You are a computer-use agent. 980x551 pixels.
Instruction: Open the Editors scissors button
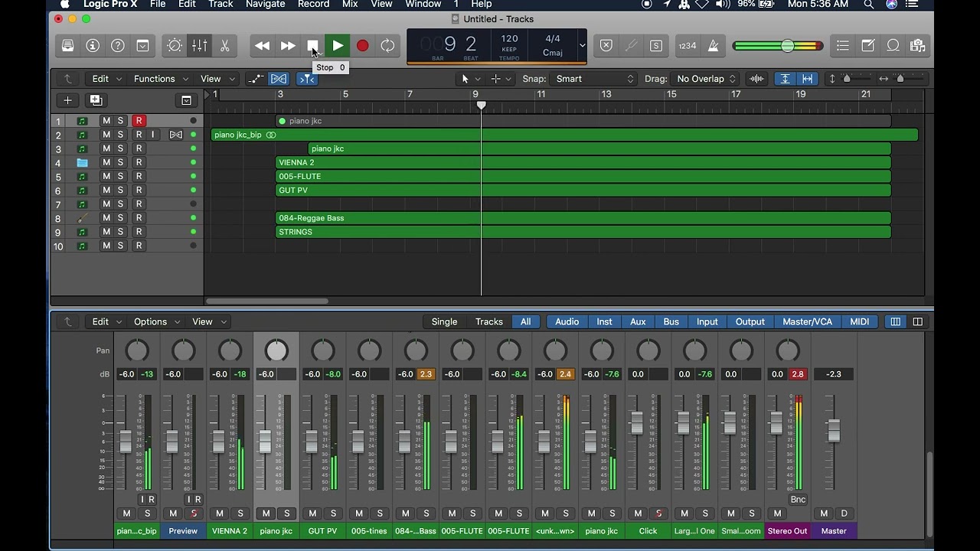tap(224, 46)
